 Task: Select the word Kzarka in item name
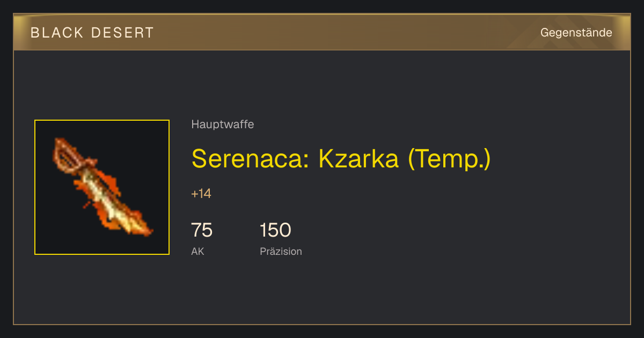point(358,158)
